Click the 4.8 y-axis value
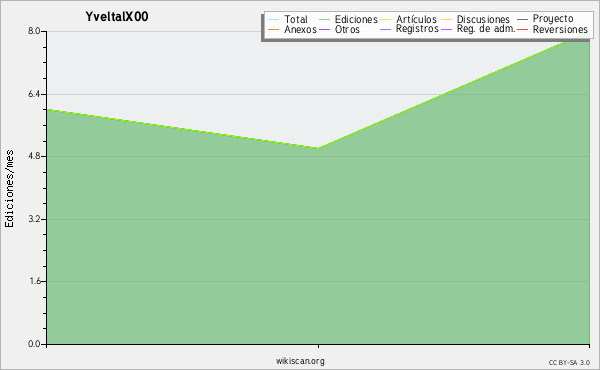Image resolution: width=600 pixels, height=370 pixels. coord(34,156)
